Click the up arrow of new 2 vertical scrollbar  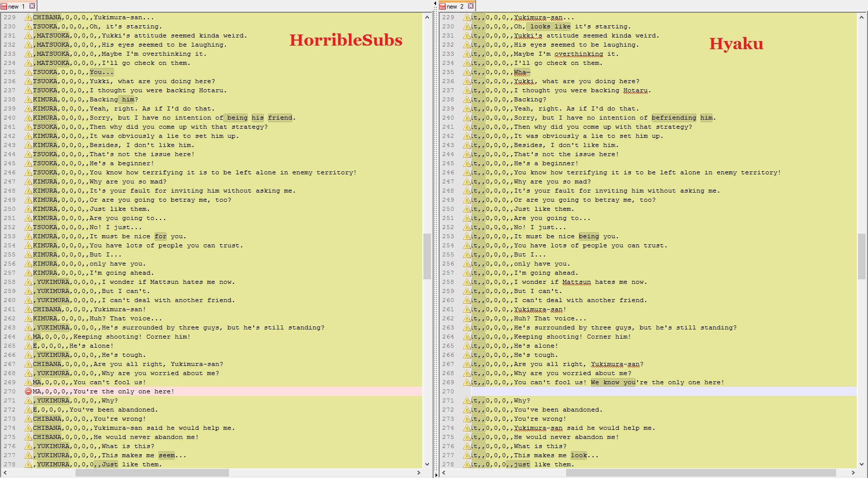tap(861, 17)
